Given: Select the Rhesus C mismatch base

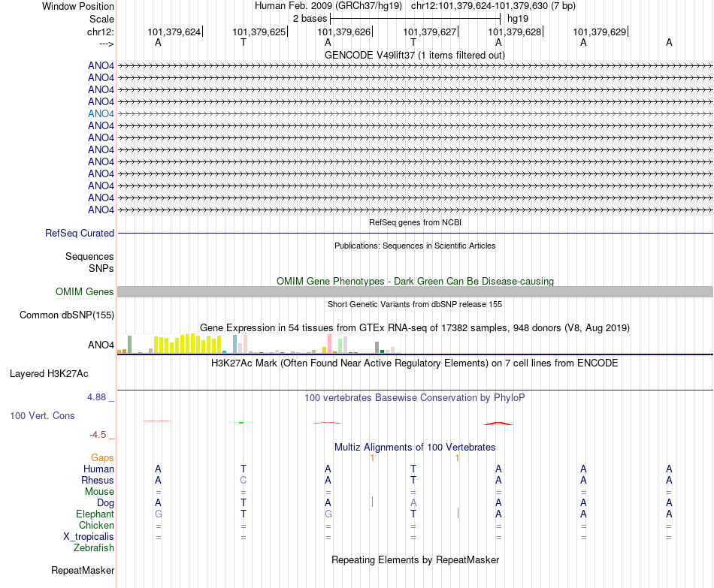Looking at the screenshot, I should (x=244, y=480).
